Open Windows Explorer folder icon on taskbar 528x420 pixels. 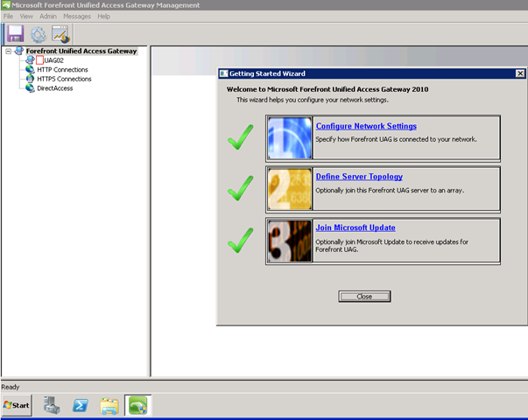point(109,405)
